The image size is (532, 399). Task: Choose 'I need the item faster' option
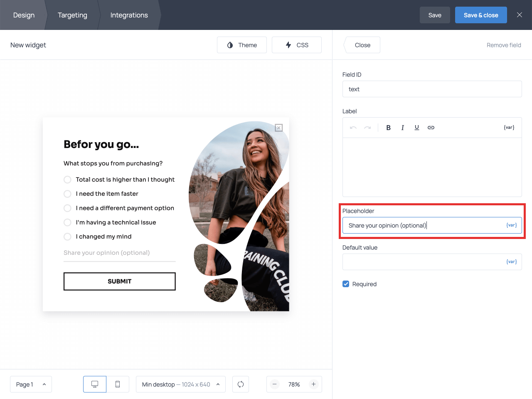click(x=67, y=194)
